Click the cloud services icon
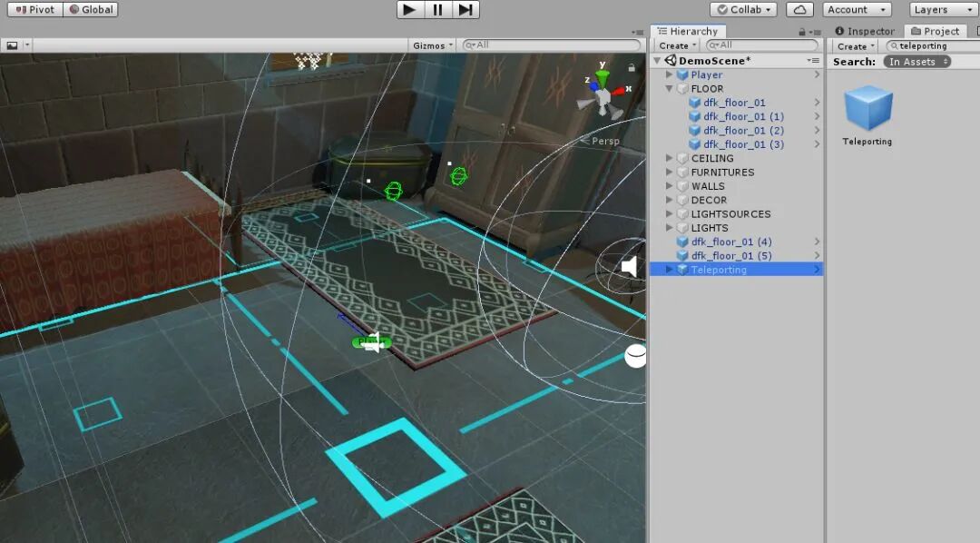The height and width of the screenshot is (543, 980). pyautogui.click(x=800, y=9)
